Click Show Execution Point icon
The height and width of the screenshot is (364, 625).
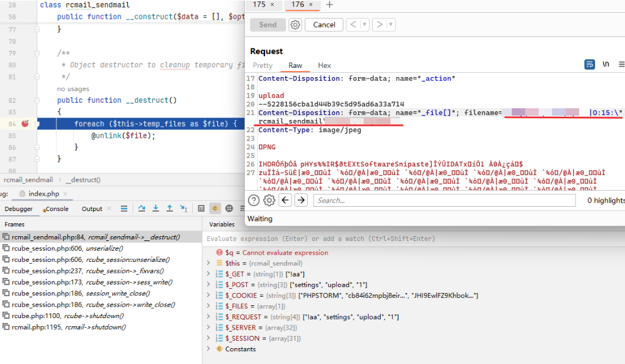124,208
